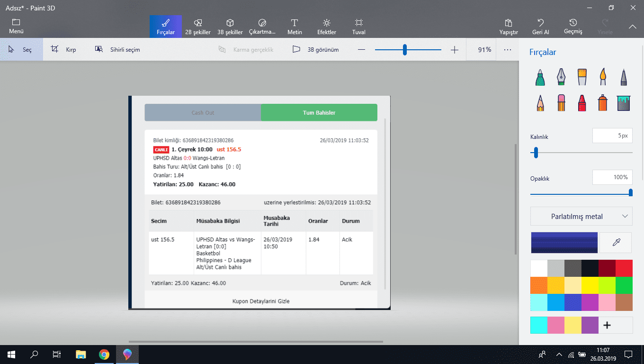Image resolution: width=644 pixels, height=364 pixels.
Task: Select the Watercolor brush
Action: (603, 77)
